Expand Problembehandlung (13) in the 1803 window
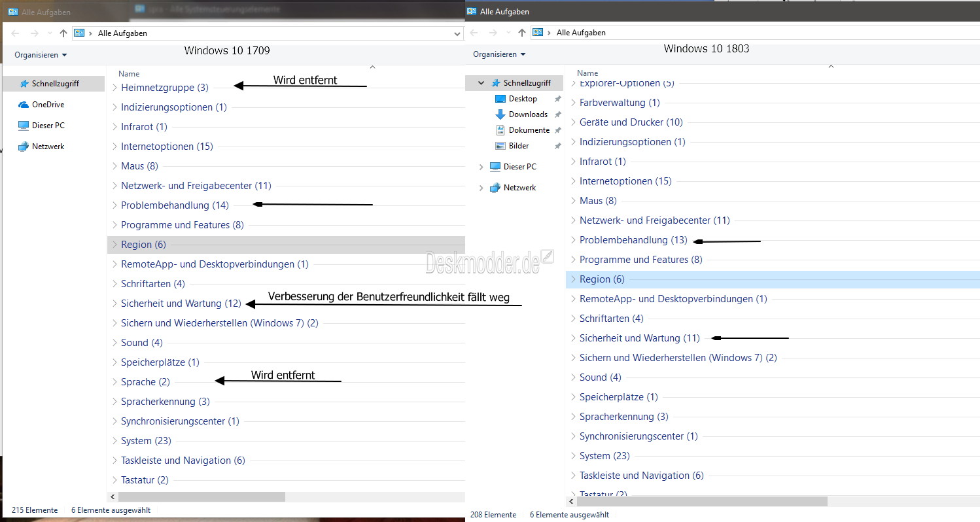This screenshot has height=522, width=980. point(574,240)
